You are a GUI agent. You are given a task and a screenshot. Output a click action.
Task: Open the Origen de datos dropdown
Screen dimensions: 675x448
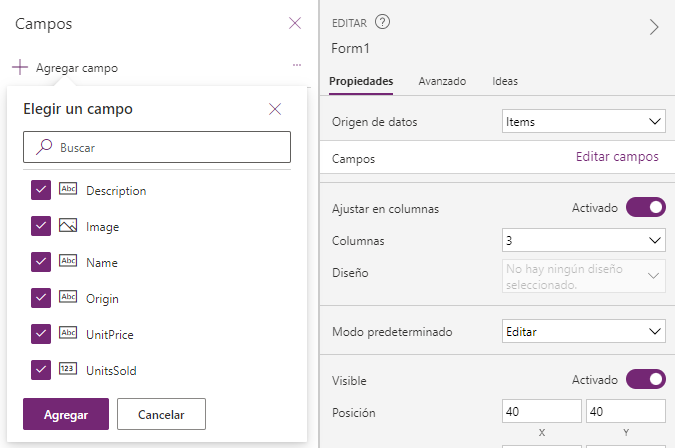point(583,121)
